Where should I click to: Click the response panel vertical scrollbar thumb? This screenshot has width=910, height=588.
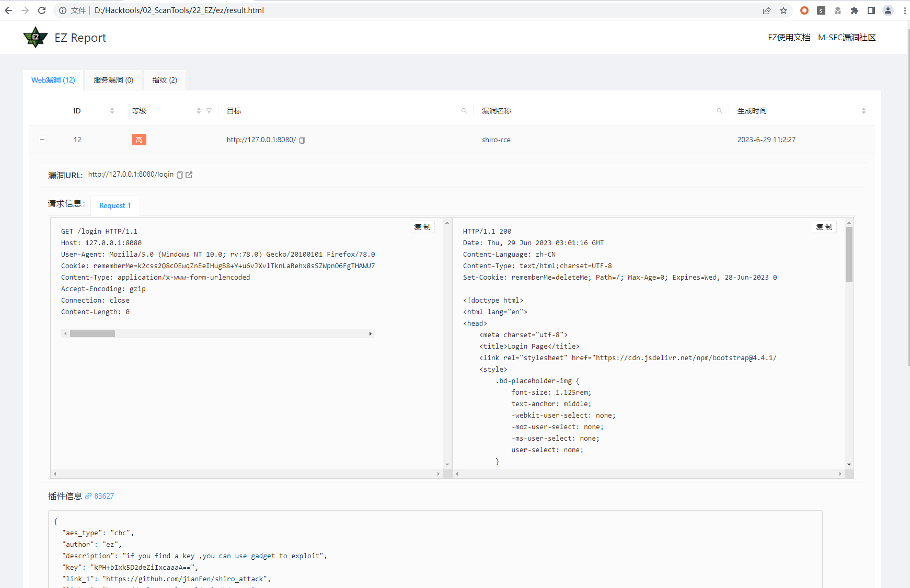point(849,254)
